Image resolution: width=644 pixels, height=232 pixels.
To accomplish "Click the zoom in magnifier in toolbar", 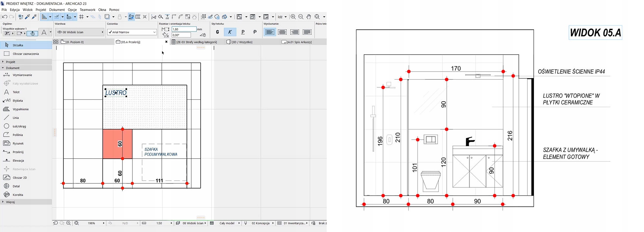I will tap(293, 17).
